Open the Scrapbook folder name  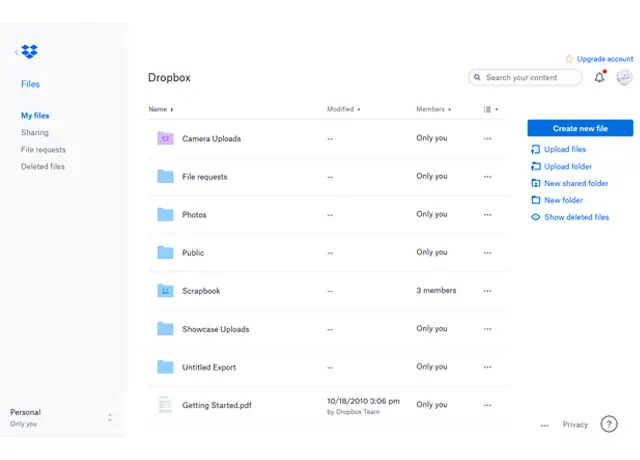201,291
